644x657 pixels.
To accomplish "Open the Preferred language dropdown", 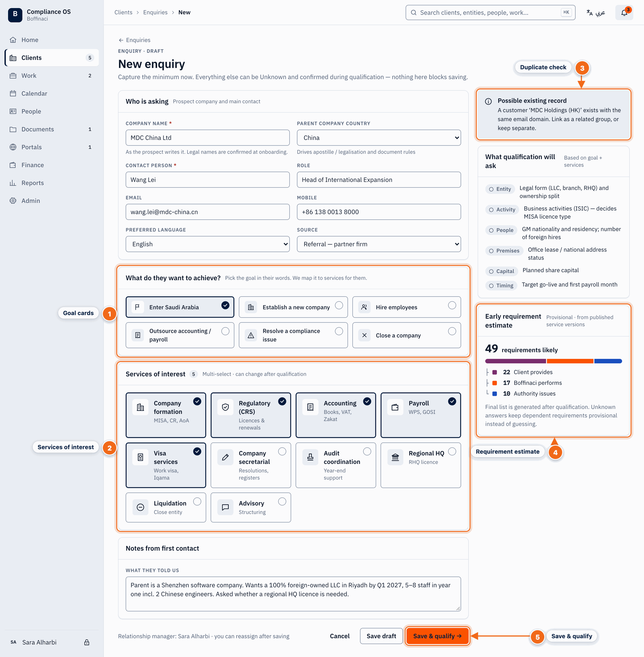I will click(208, 244).
